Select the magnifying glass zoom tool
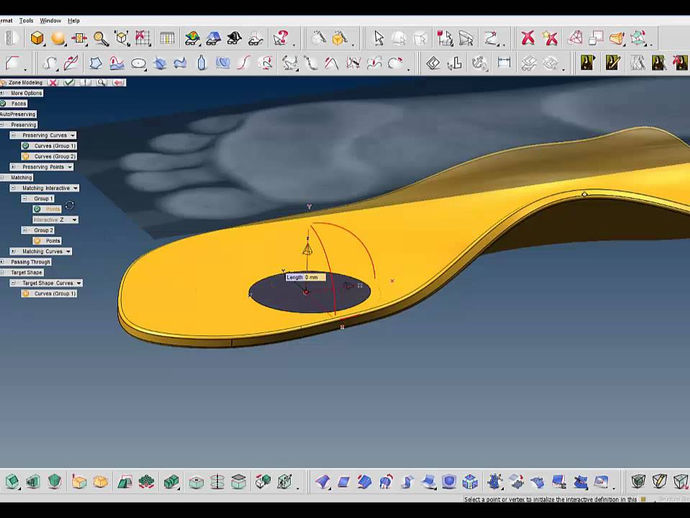Viewport: 690px width, 518px height. coord(101,38)
